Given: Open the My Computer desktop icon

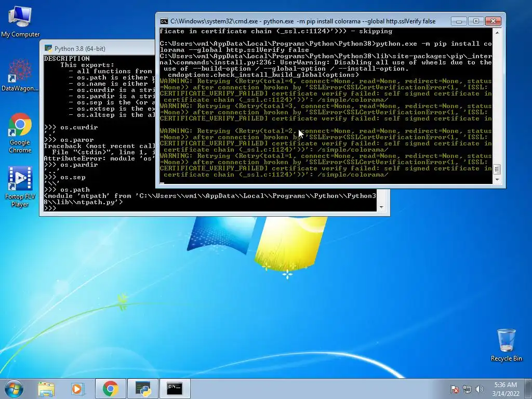Looking at the screenshot, I should point(20,21).
